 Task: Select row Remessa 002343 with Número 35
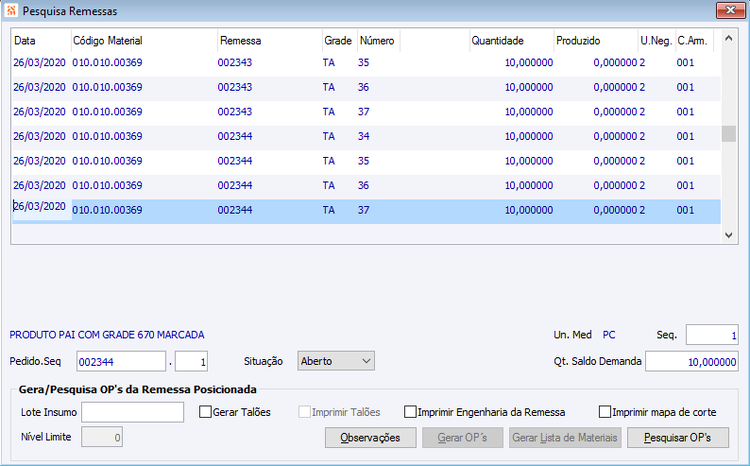point(366,63)
